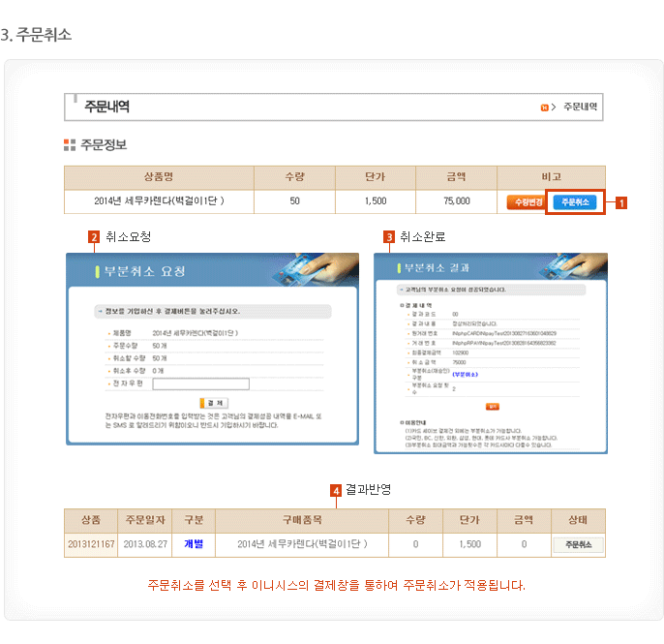Viewport: 664px width, 644px height.
Task: Click order number 2013121167
Action: pos(91,545)
